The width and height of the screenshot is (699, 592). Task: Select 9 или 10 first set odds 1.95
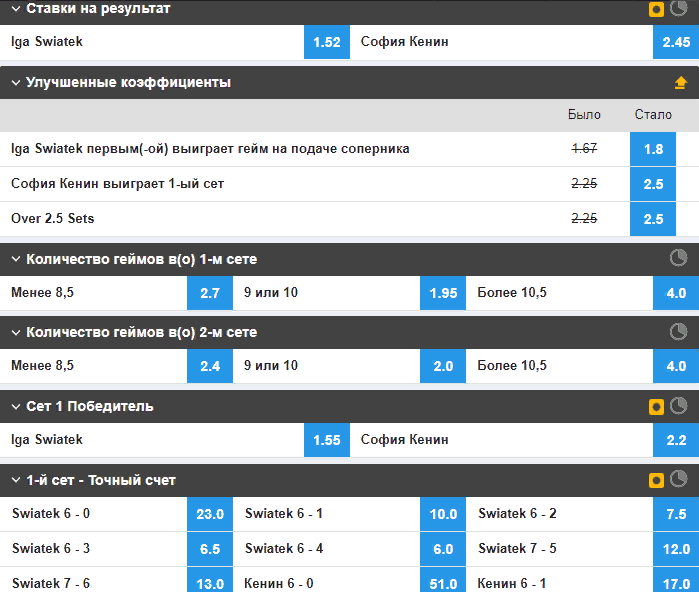point(443,293)
